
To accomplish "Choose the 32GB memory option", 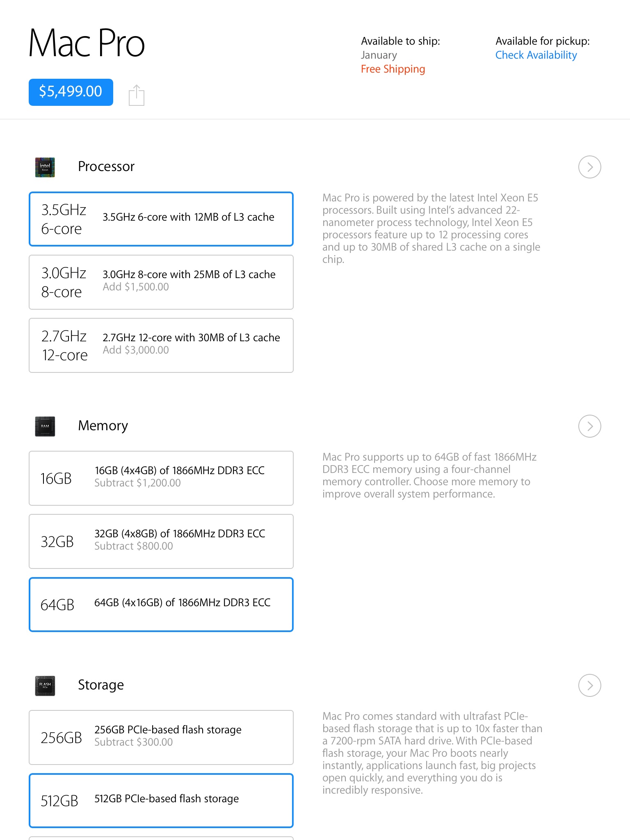I will pyautogui.click(x=161, y=541).
